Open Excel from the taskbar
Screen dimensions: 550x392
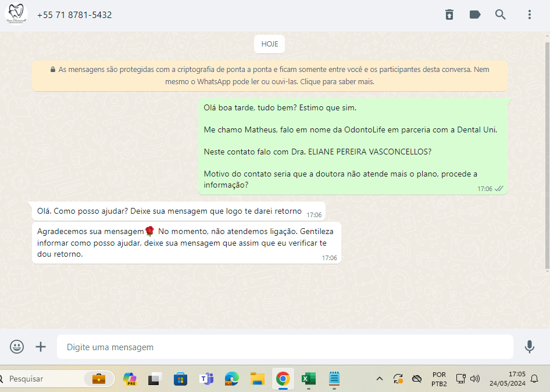click(x=308, y=379)
